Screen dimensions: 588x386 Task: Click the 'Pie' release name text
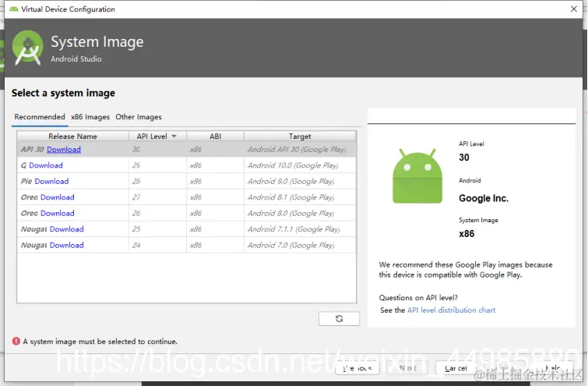pos(26,182)
